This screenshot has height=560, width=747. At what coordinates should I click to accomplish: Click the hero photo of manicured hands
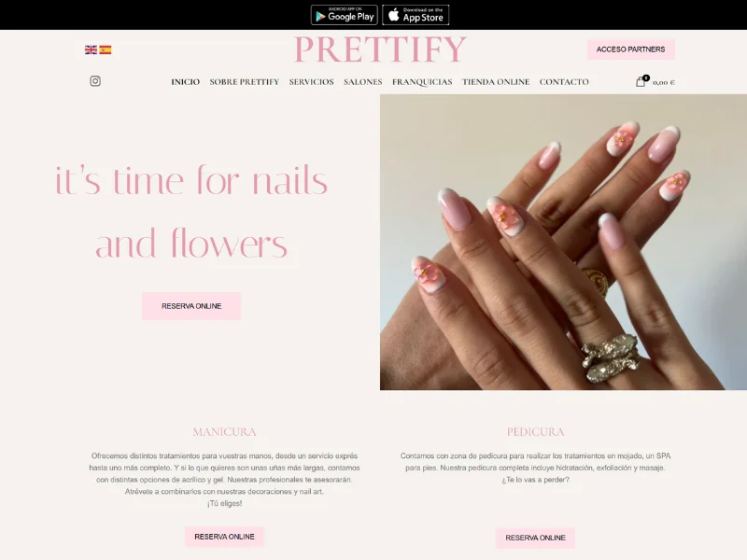click(563, 242)
